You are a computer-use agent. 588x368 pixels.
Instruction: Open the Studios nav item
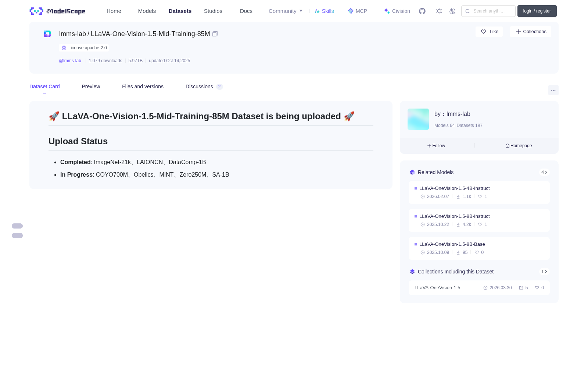point(213,11)
